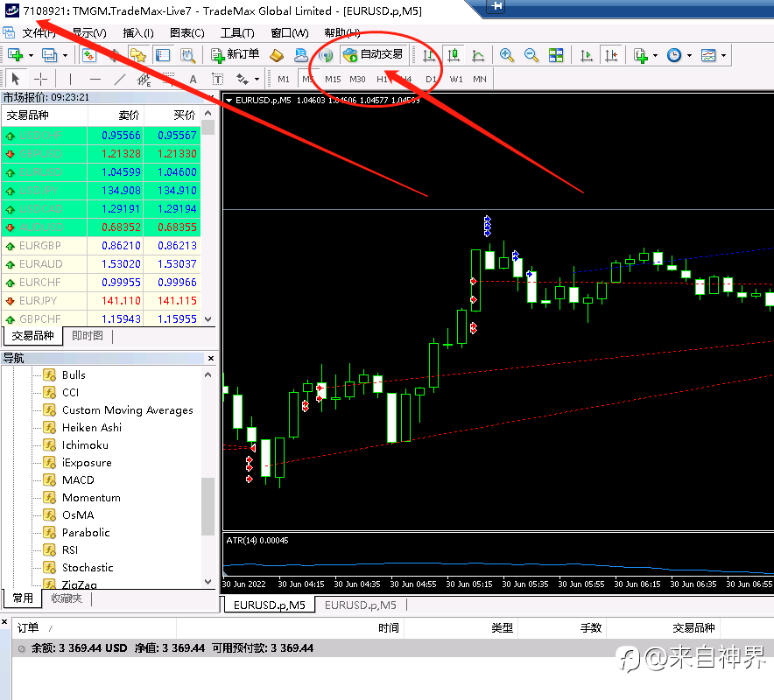Open the add indicators icon
774x700 pixels.
tap(640, 55)
